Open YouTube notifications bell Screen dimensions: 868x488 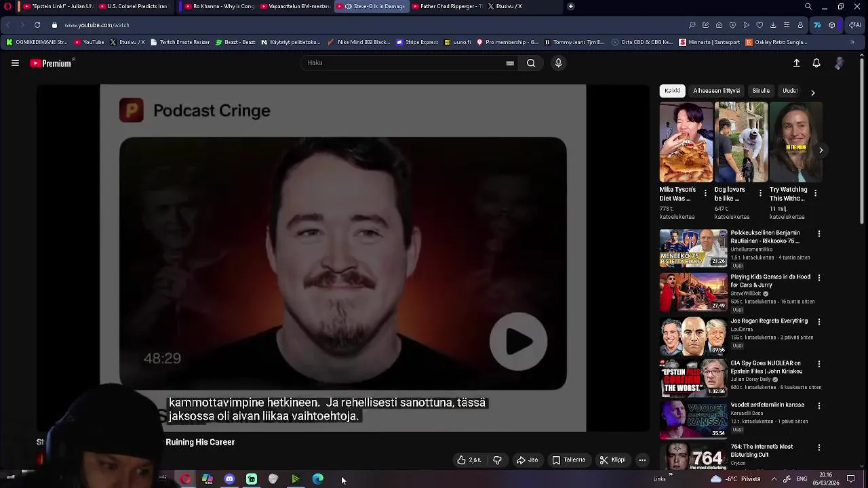click(x=816, y=63)
